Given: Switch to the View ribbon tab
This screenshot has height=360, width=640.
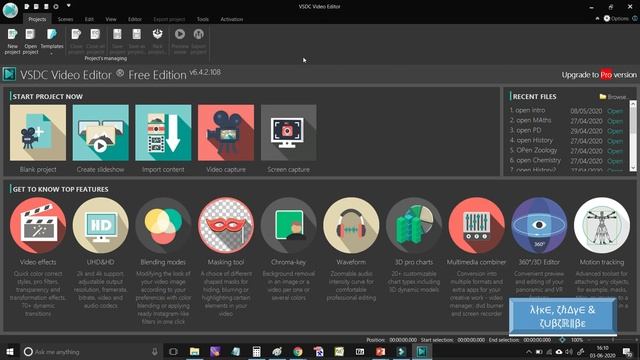Looking at the screenshot, I should coord(111,19).
